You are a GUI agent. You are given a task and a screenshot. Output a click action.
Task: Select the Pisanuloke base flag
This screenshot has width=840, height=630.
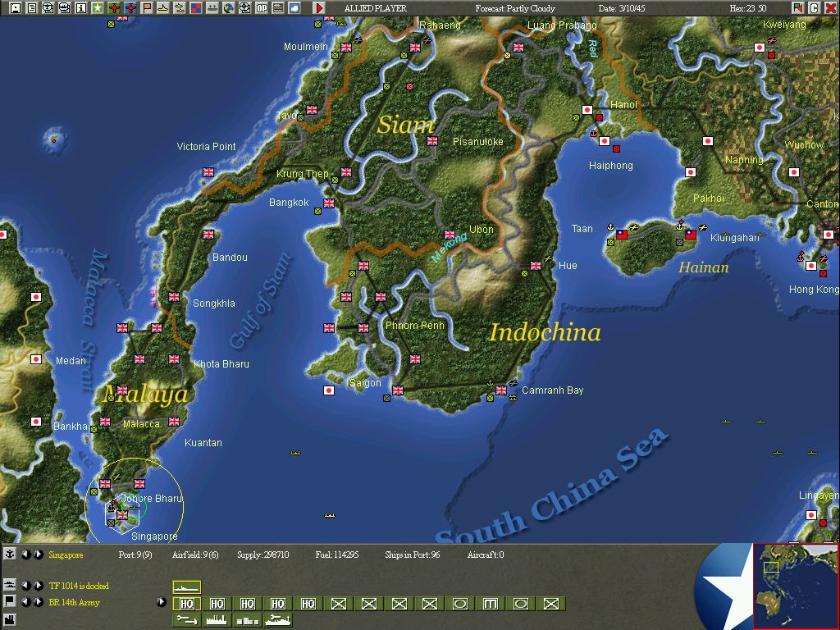click(x=432, y=141)
